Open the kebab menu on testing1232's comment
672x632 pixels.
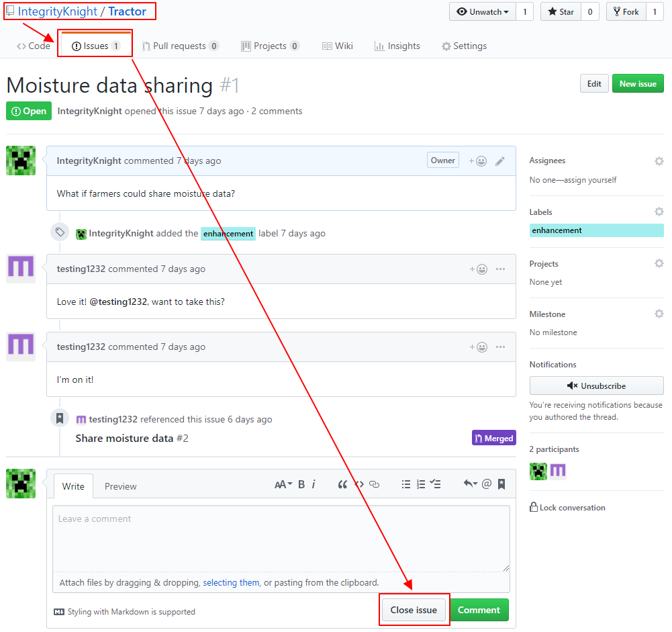click(500, 268)
